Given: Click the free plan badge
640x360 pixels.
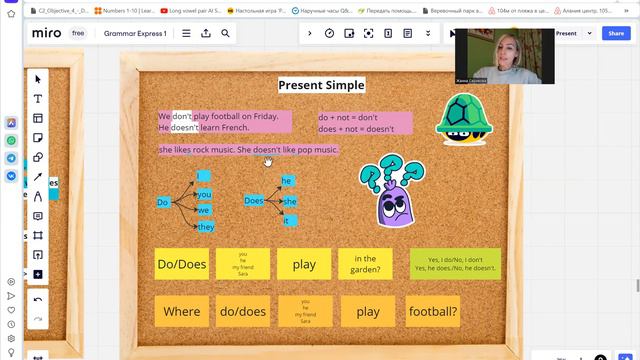Looking at the screenshot, I should coord(78,33).
